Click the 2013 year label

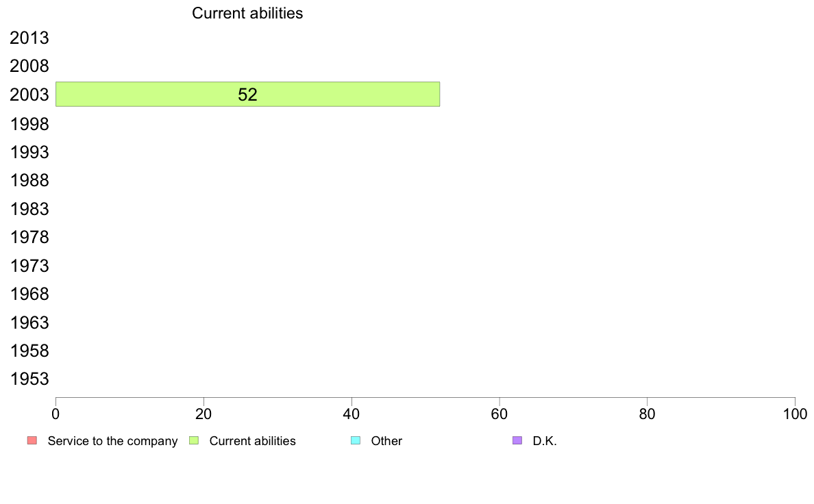[x=29, y=38]
